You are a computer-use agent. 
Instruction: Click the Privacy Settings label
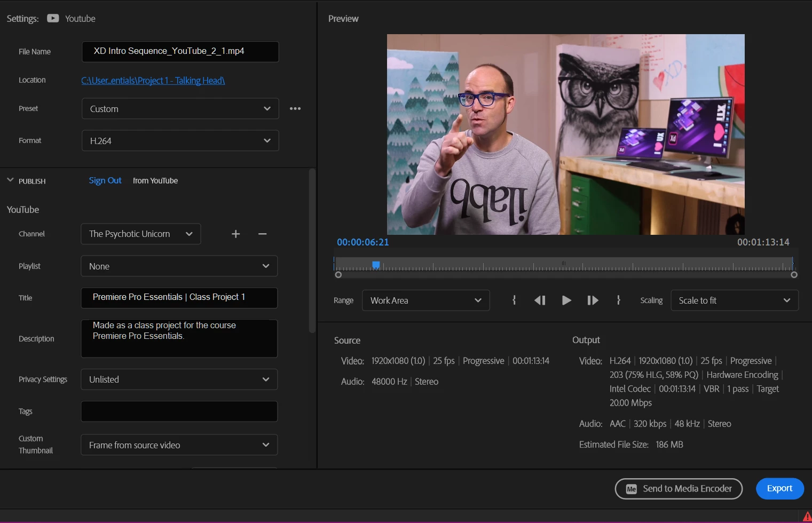(x=43, y=379)
